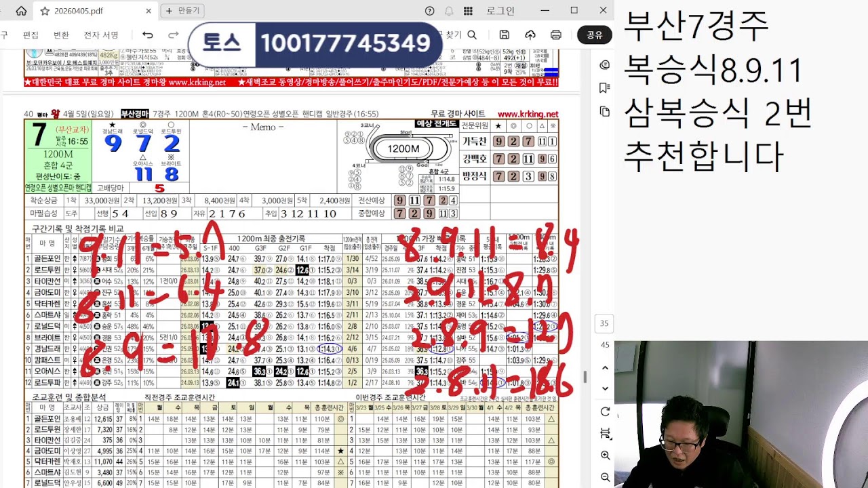This screenshot has width=868, height=488.
Task: Open the apps grid icon
Action: (468, 11)
